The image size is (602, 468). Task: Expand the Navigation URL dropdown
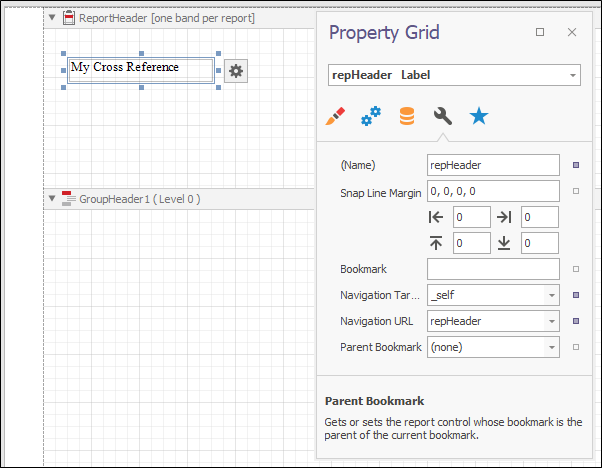coord(552,321)
